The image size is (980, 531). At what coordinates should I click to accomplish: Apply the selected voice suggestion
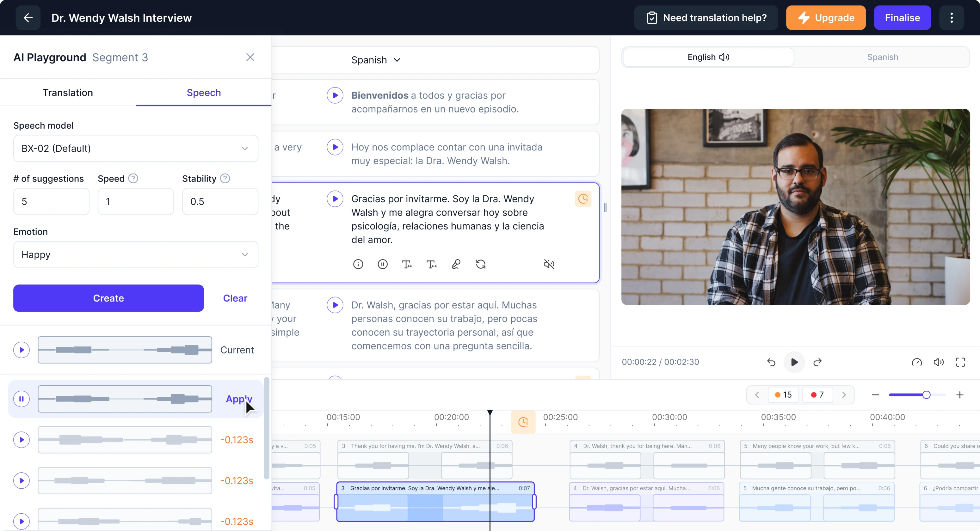238,399
